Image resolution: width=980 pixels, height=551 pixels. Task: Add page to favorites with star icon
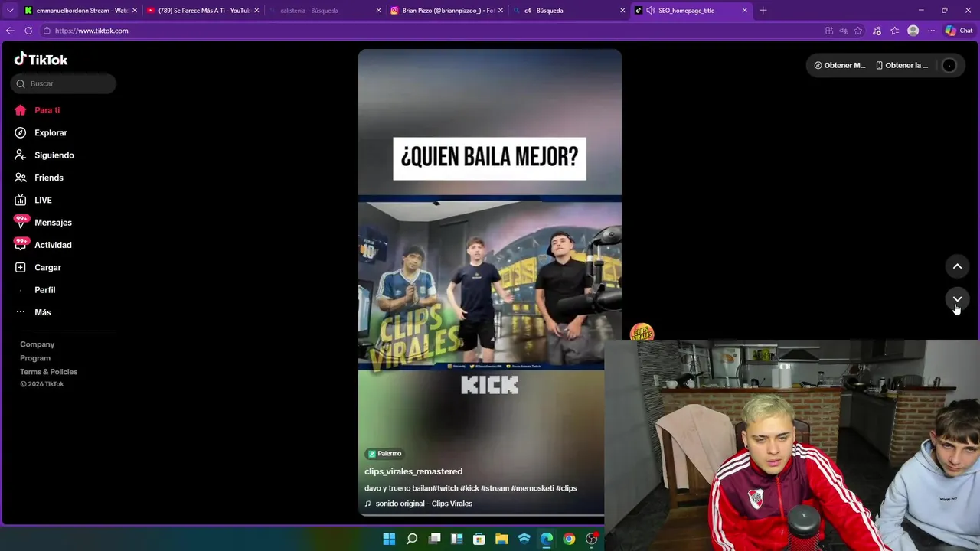858,31
